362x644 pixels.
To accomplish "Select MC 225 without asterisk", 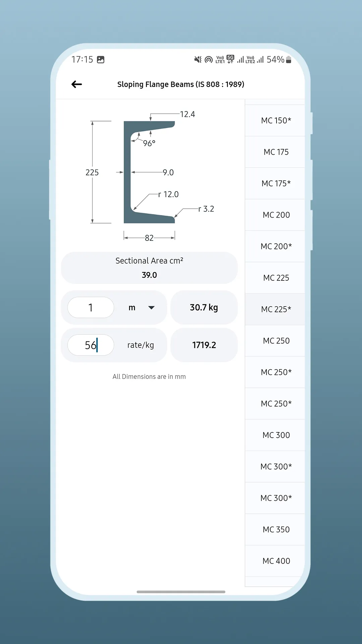I will click(276, 278).
